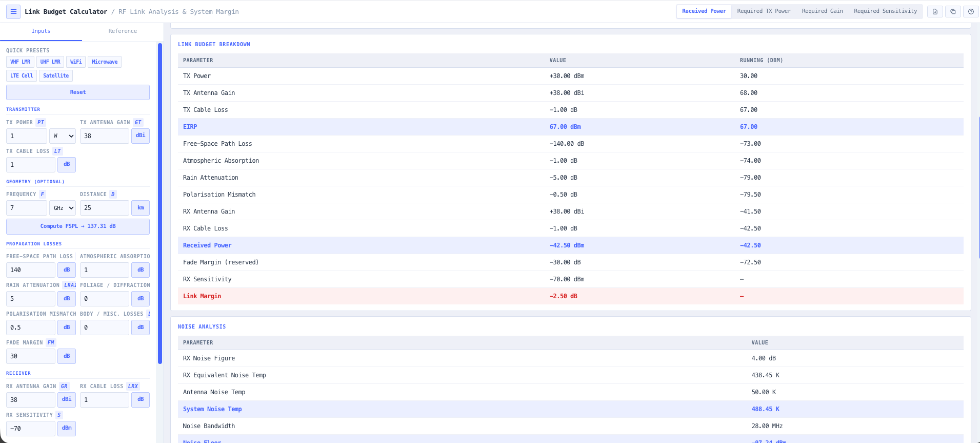980x443 pixels.
Task: Focus the TX Cable Loss input field
Action: 31,165
